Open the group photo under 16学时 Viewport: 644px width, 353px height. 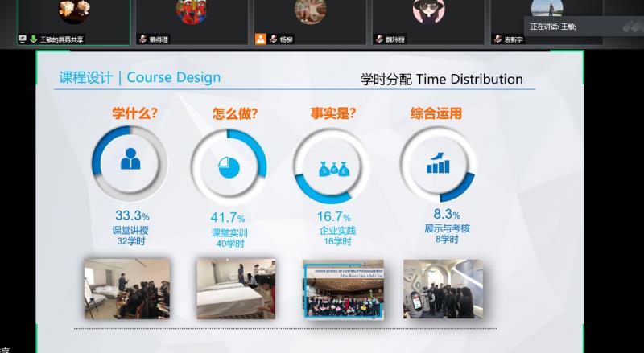click(x=344, y=289)
